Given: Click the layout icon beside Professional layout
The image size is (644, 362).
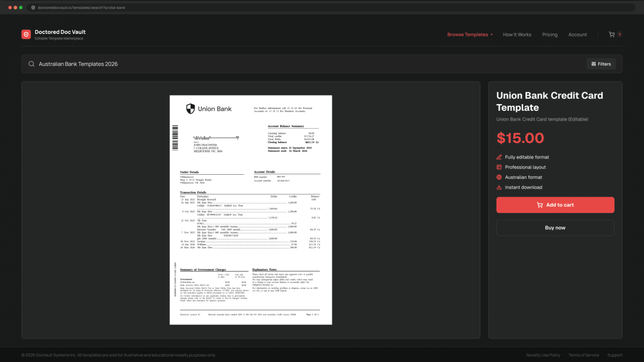Looking at the screenshot, I should click(x=499, y=167).
